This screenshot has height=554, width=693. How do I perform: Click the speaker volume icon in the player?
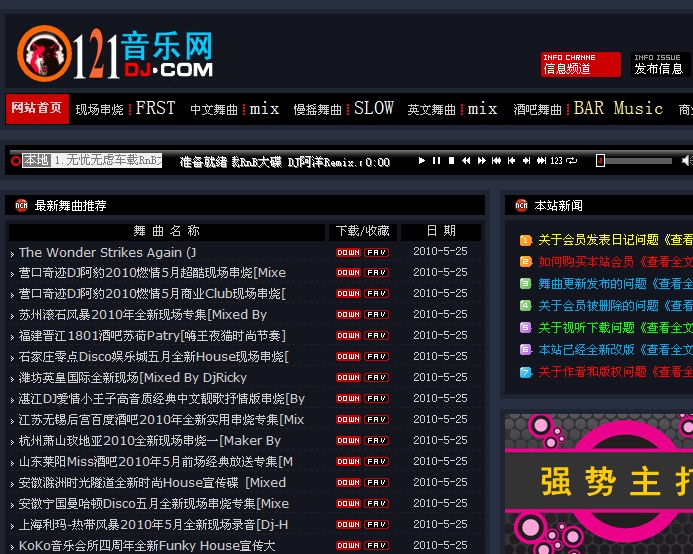tap(686, 160)
